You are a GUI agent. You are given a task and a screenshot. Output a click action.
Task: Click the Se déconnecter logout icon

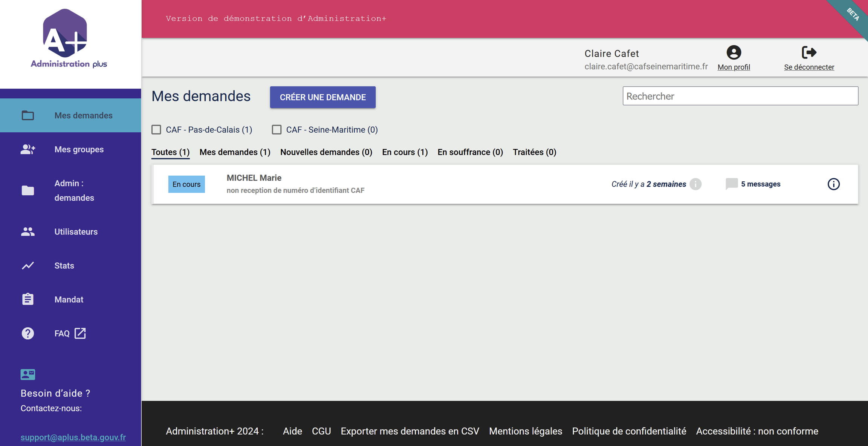pyautogui.click(x=809, y=52)
